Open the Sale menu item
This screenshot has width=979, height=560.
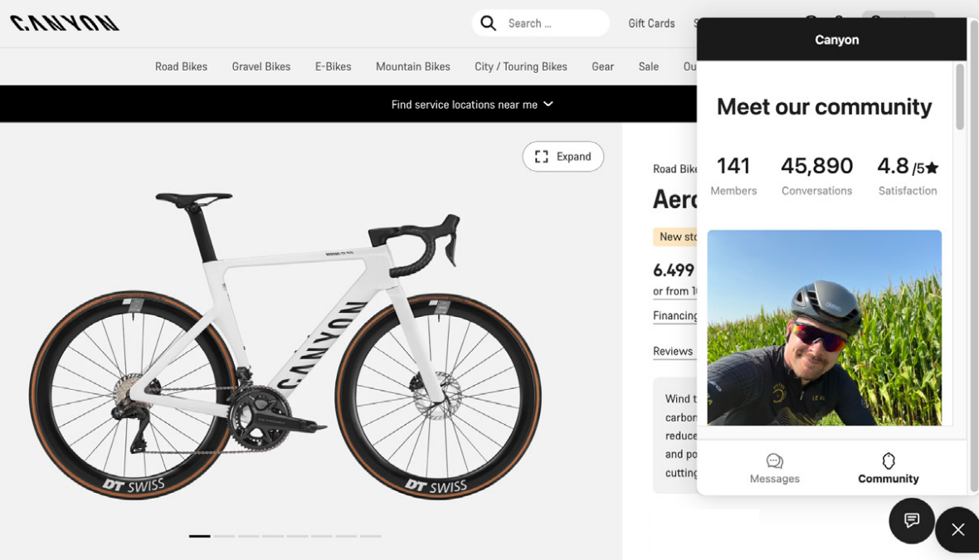coord(649,66)
